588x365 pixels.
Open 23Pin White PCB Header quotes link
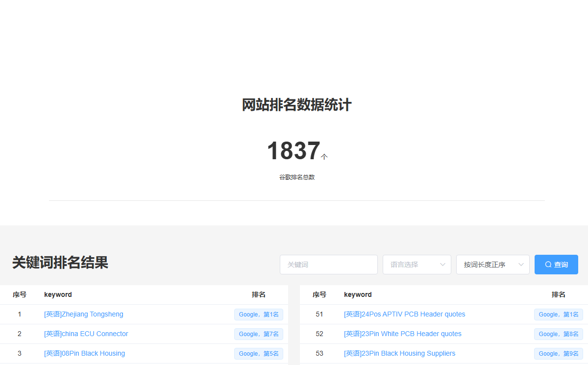(x=403, y=334)
